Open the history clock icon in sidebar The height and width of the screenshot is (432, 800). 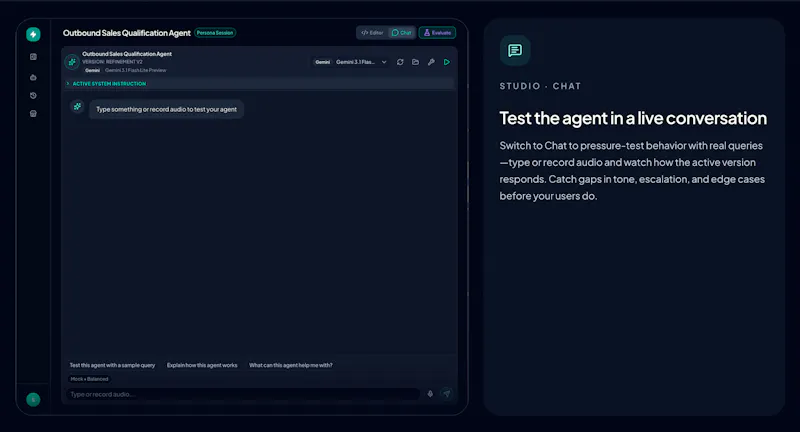coord(33,95)
